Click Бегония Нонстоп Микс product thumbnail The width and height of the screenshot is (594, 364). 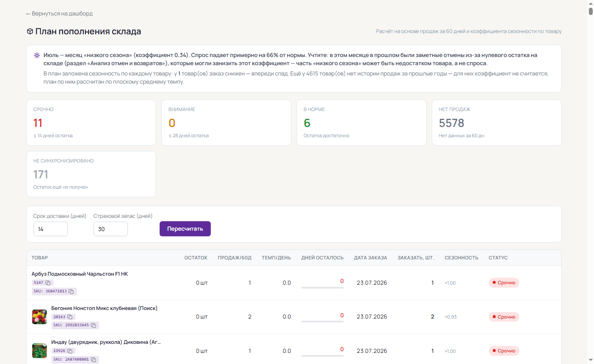click(39, 317)
